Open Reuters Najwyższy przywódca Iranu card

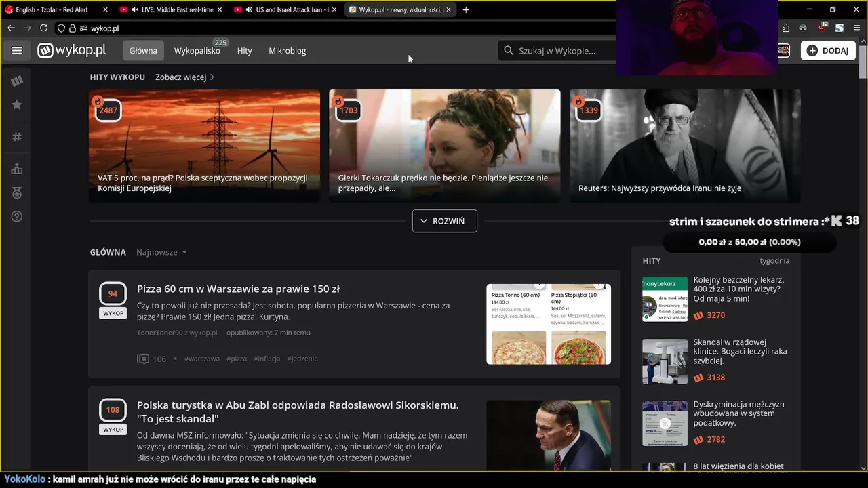tap(685, 146)
